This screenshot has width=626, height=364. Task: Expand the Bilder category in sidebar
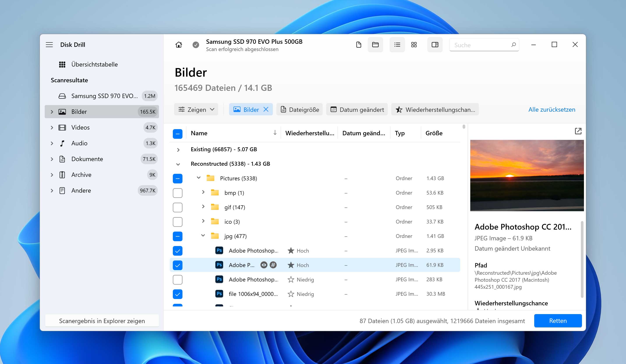pos(52,112)
